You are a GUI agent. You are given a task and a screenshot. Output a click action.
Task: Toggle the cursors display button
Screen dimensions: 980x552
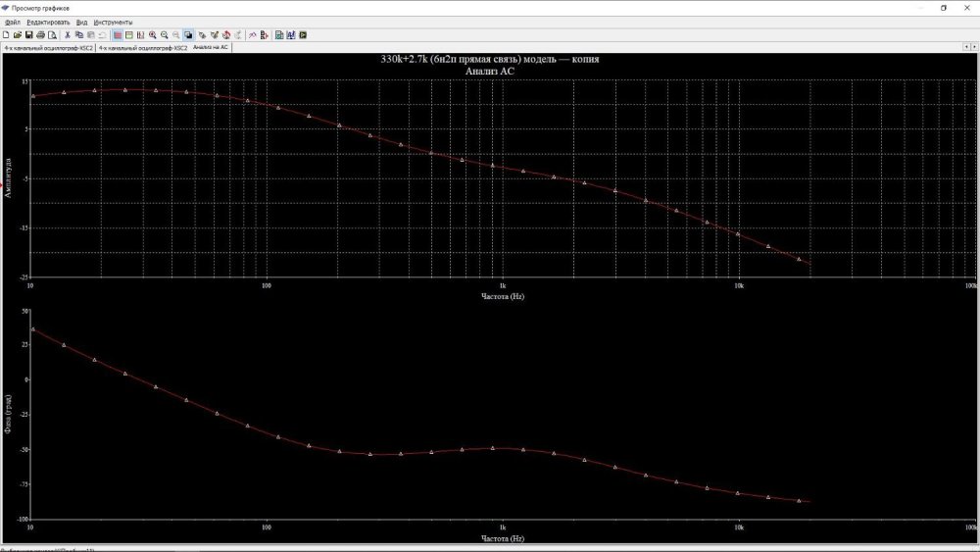[141, 34]
